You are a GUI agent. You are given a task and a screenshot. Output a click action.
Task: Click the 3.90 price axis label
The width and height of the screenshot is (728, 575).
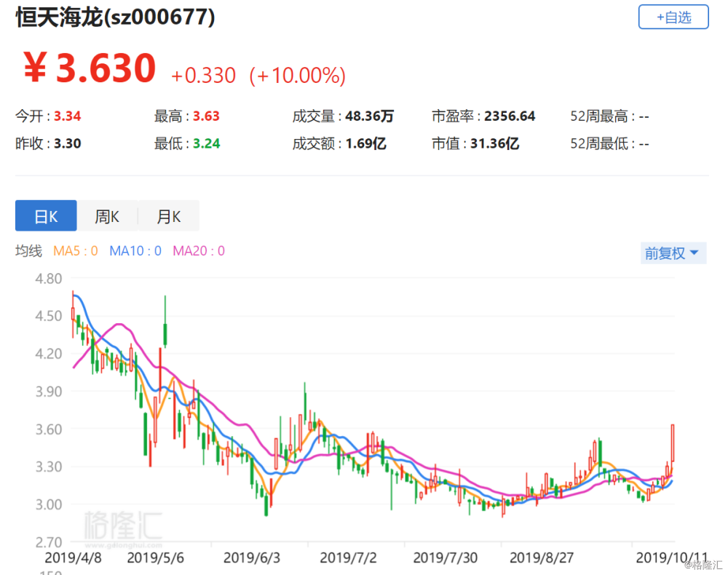(x=49, y=392)
